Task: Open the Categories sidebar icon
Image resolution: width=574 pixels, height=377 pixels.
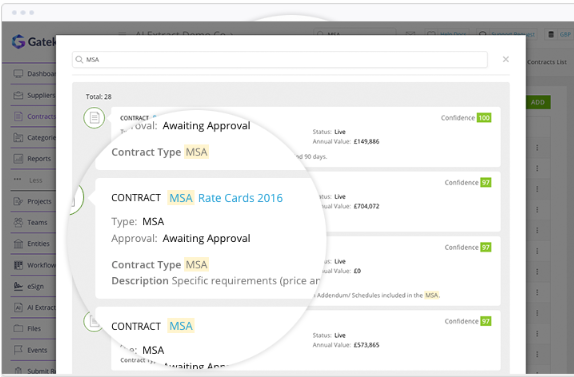Action: (x=18, y=138)
